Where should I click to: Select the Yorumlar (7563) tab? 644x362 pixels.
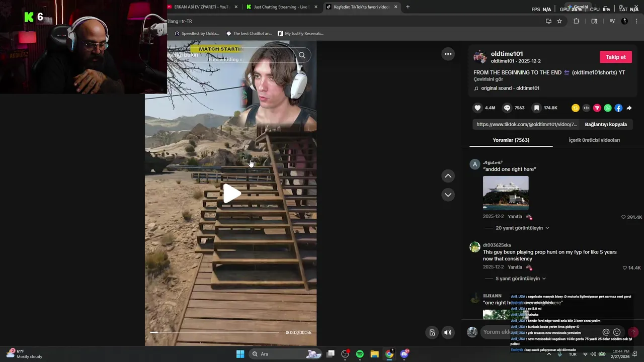[511, 140]
